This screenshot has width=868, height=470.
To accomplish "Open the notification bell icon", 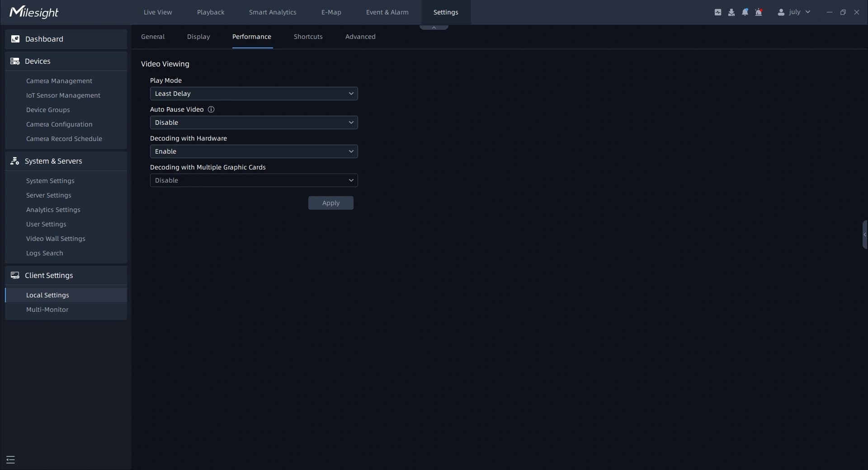I will tap(745, 12).
